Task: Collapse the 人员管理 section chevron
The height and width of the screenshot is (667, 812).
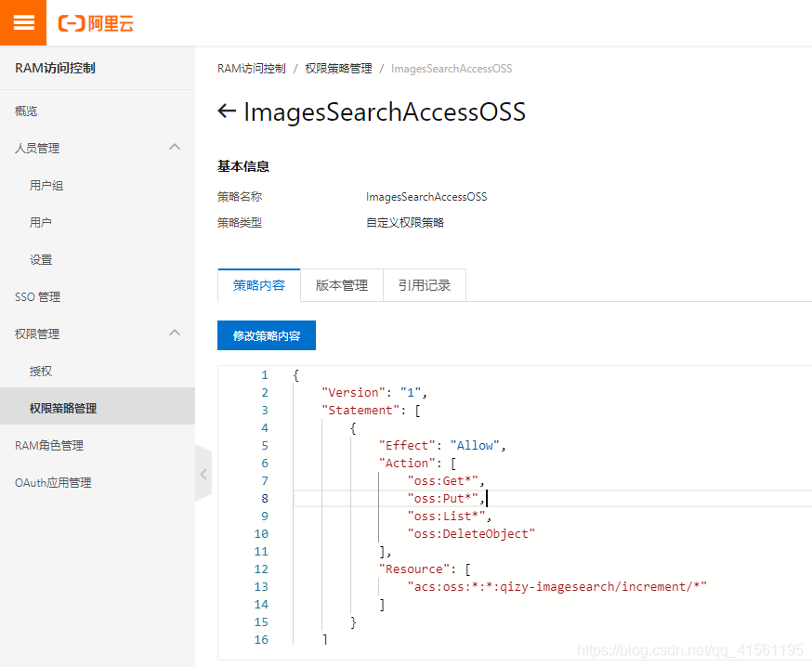Action: [x=175, y=148]
